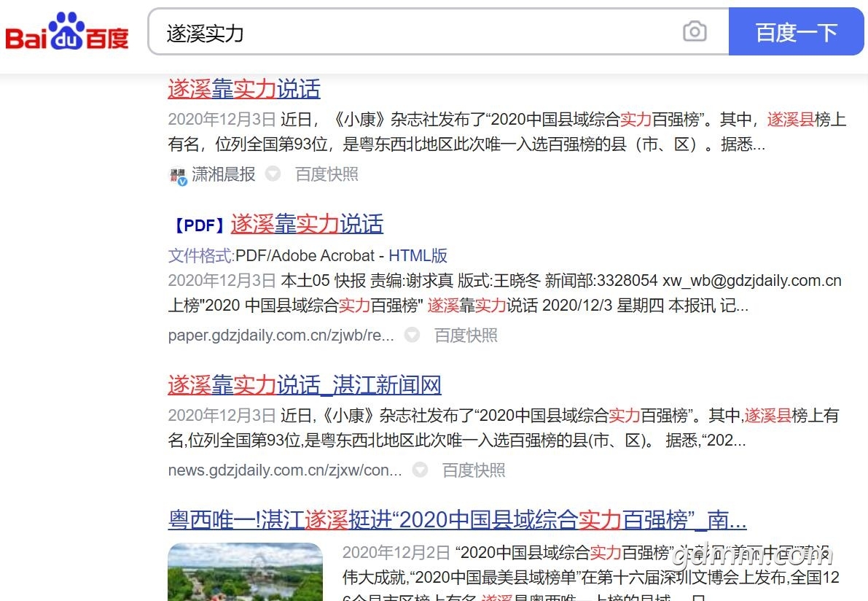The height and width of the screenshot is (601, 868).
Task: Click paper.gdzjdaily.com.cn result URL
Action: tap(281, 335)
